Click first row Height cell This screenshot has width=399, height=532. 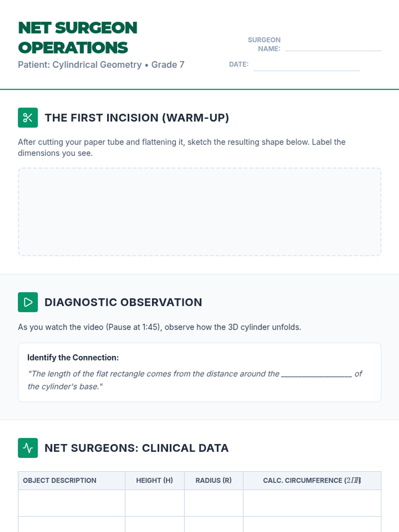(155, 503)
